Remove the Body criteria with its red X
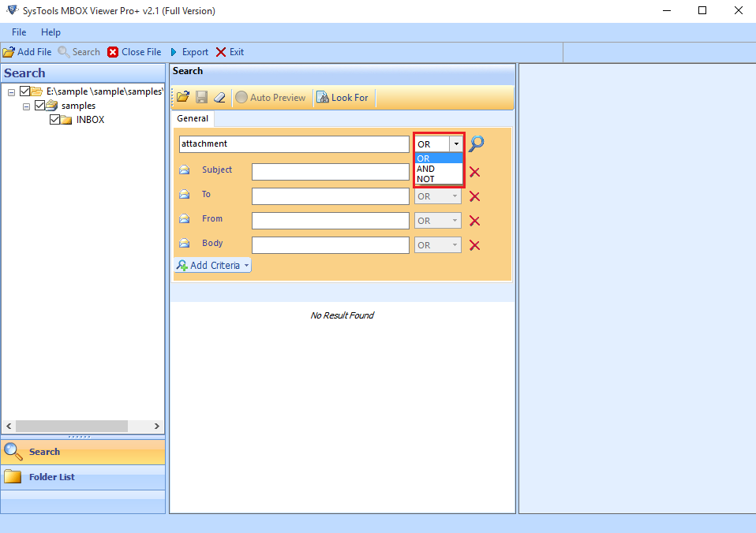This screenshot has height=533, width=756. (474, 245)
